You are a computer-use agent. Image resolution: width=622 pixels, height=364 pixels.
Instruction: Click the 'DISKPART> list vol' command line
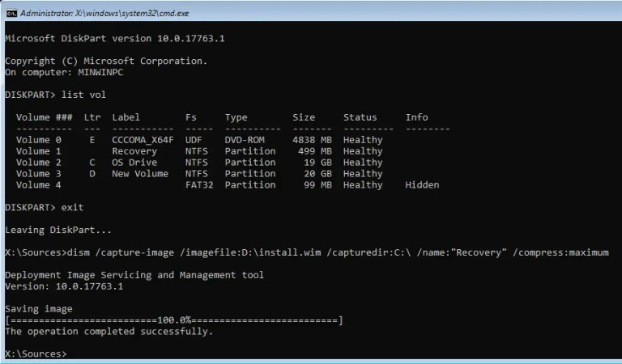(x=55, y=95)
